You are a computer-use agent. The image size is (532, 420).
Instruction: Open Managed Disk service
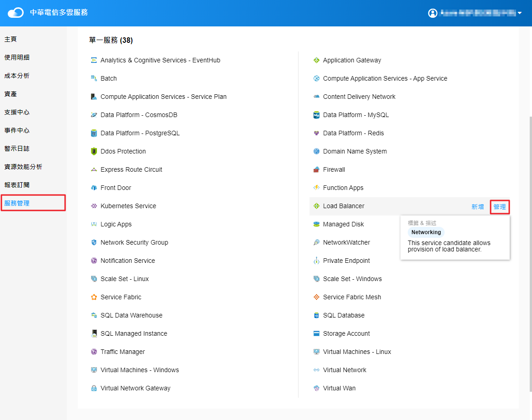pyautogui.click(x=343, y=224)
